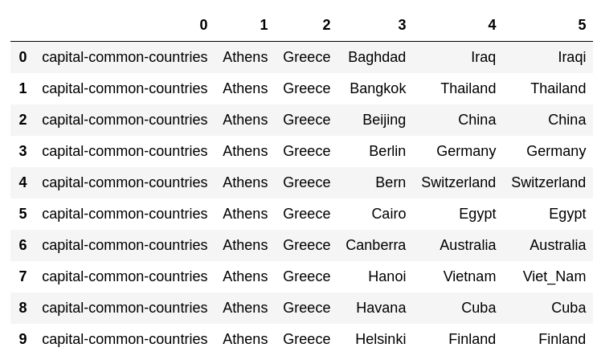The height and width of the screenshot is (364, 601).
Task: Select the Viet_Nam cell
Action: (554, 276)
